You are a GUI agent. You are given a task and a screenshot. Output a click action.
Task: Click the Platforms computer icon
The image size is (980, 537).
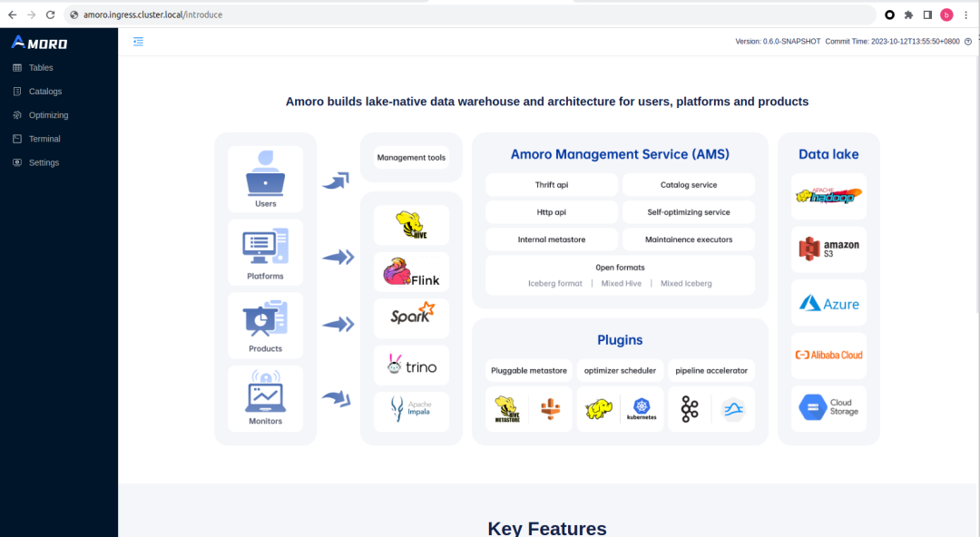[x=266, y=247]
